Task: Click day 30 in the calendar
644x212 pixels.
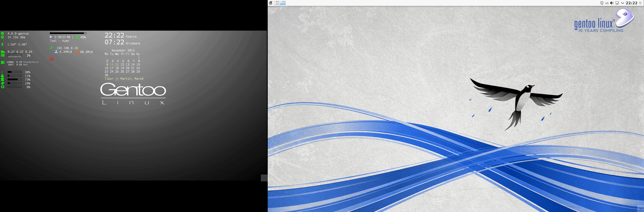Action: (x=106, y=75)
